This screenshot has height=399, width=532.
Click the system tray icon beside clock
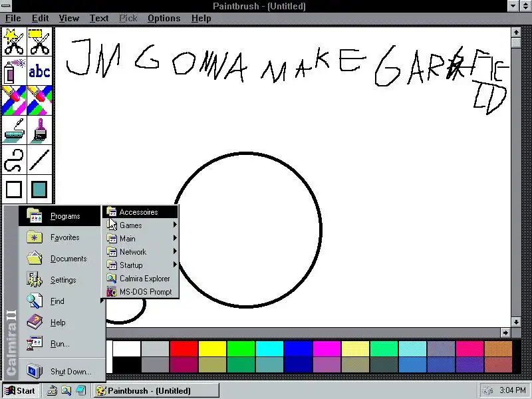(x=488, y=390)
